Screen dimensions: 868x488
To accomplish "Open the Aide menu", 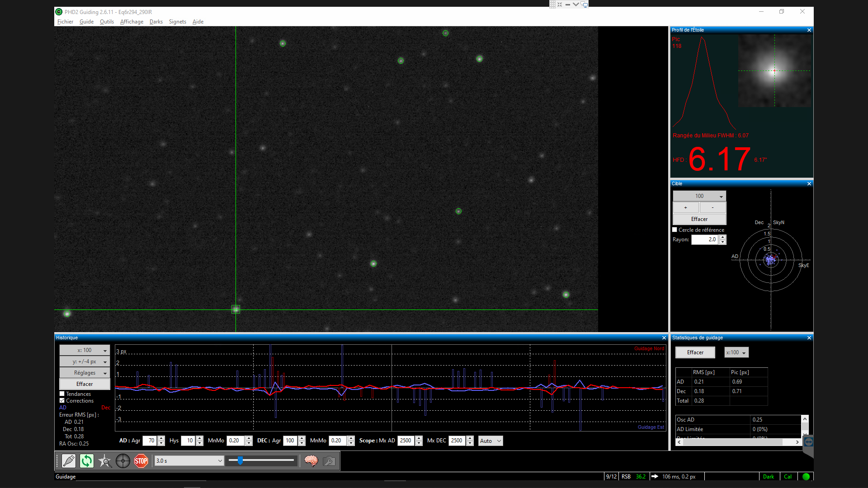I will point(198,22).
